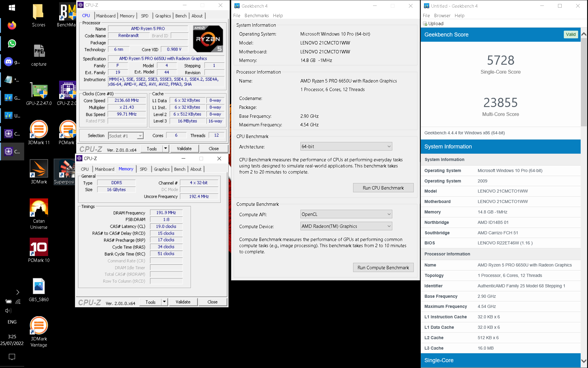Click the 23855 multi-core score
The height and width of the screenshot is (368, 588).
[500, 102]
